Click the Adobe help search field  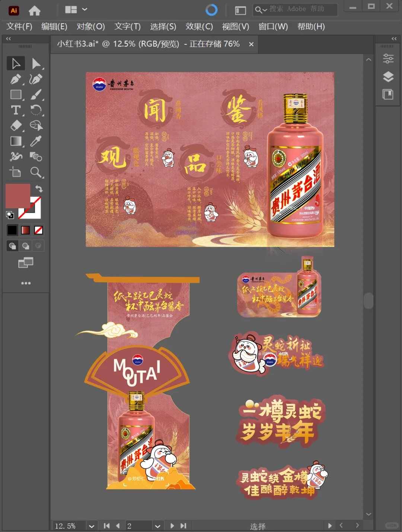(x=295, y=10)
